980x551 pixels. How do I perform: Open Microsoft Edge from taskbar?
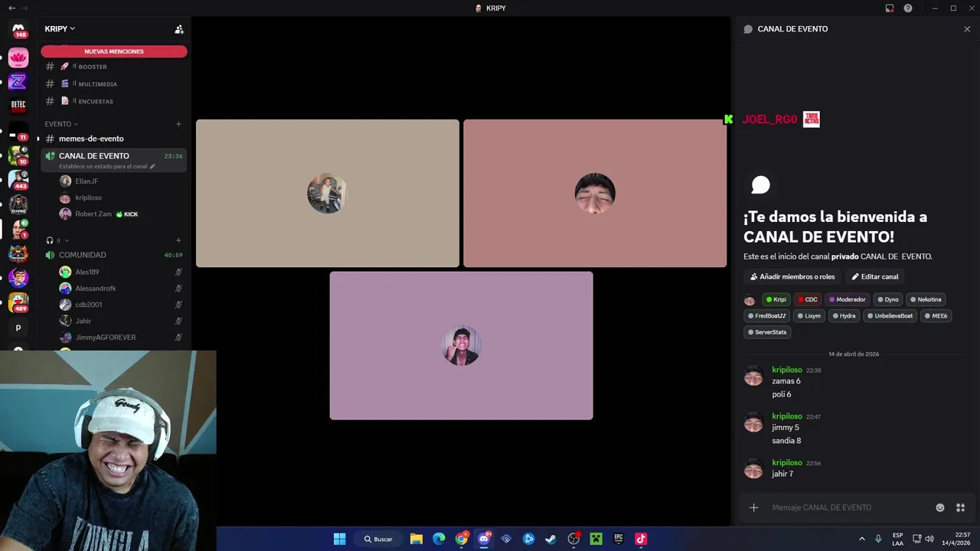439,539
